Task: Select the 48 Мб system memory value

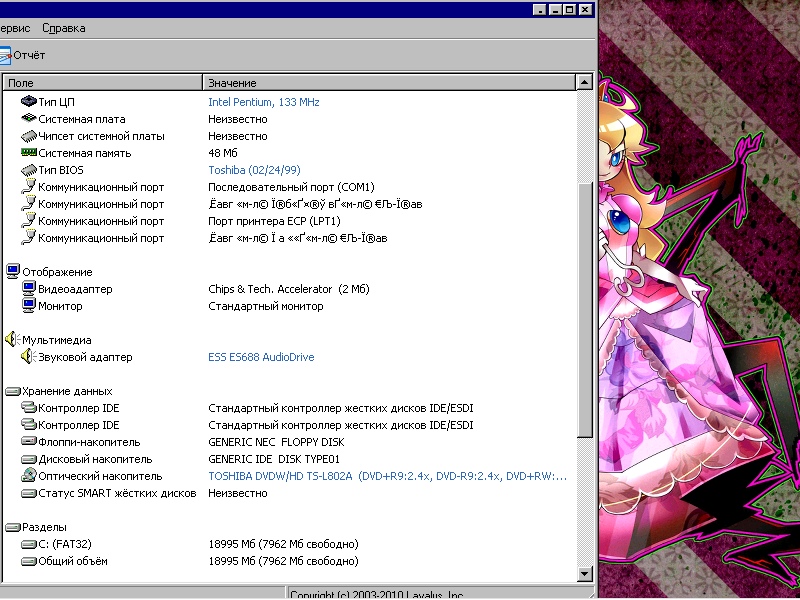Action: [223, 153]
